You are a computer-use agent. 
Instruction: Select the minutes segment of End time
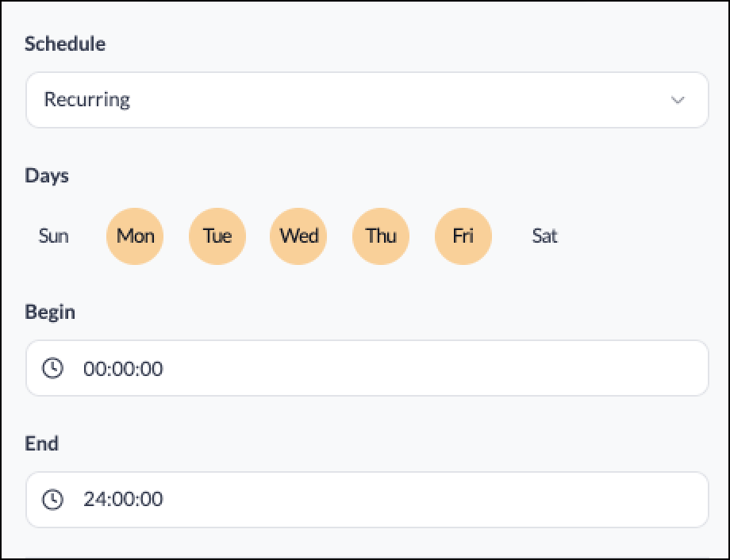tap(123, 500)
